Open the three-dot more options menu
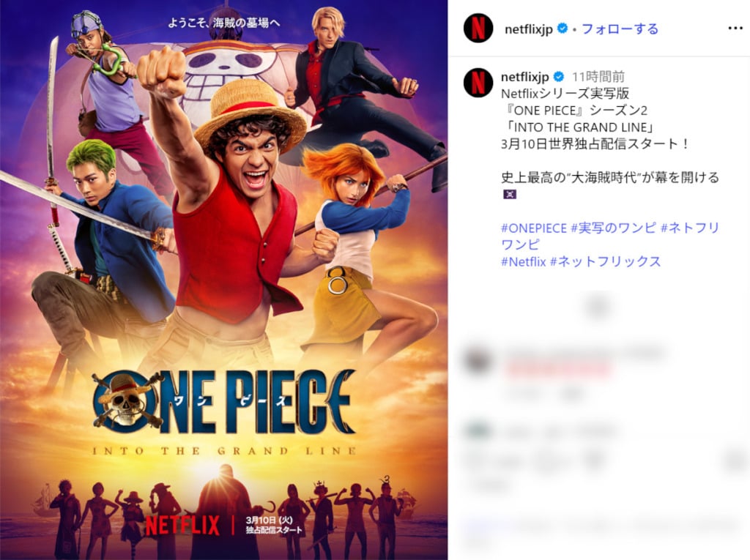This screenshot has height=560, width=750. tap(735, 29)
